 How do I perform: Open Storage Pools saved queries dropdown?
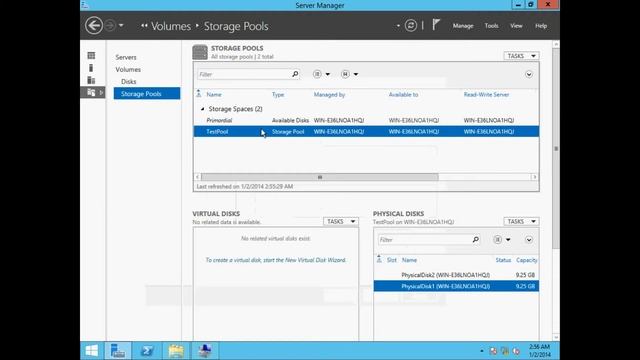(350, 74)
